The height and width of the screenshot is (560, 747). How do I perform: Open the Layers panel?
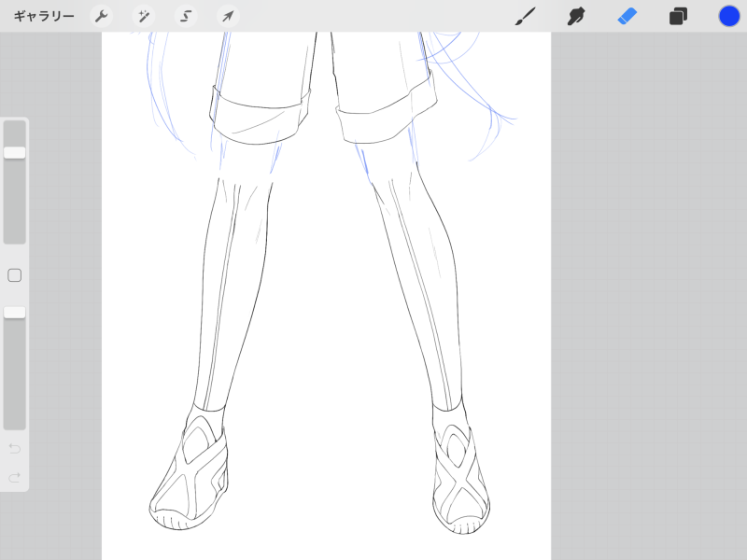point(678,17)
